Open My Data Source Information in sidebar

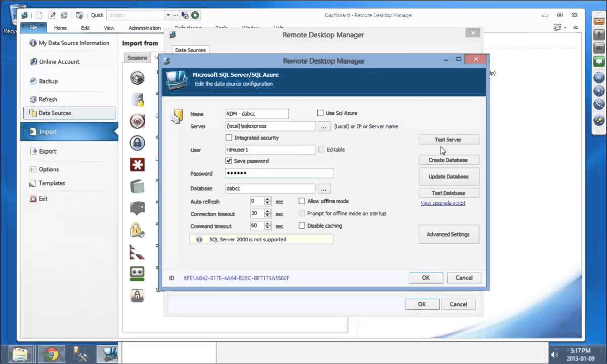(69, 43)
